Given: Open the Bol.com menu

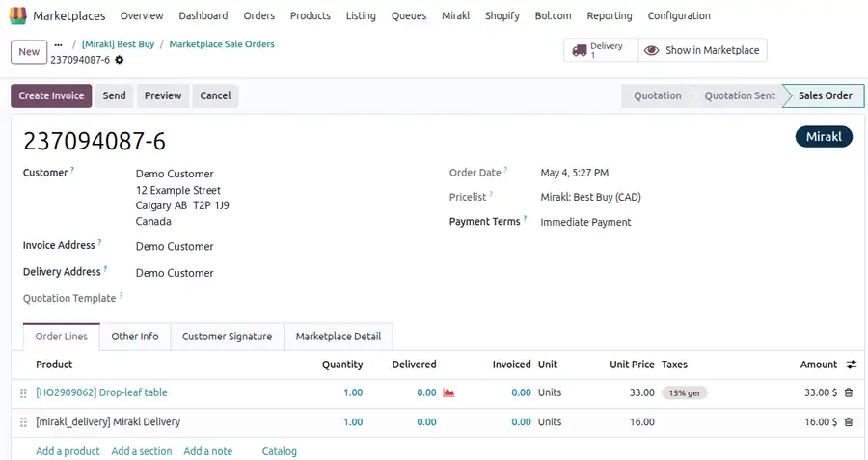Looking at the screenshot, I should tap(553, 15).
